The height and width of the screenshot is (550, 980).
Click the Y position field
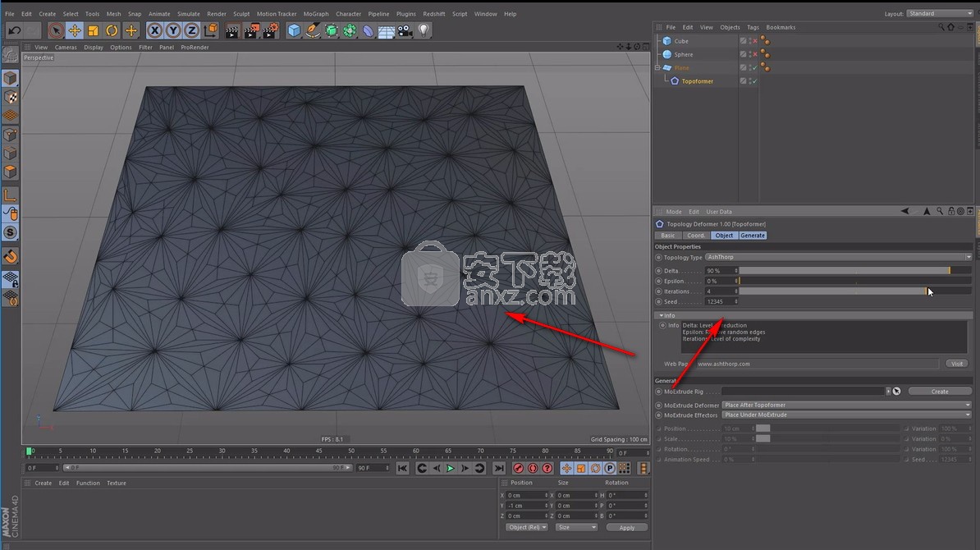pyautogui.click(x=526, y=506)
